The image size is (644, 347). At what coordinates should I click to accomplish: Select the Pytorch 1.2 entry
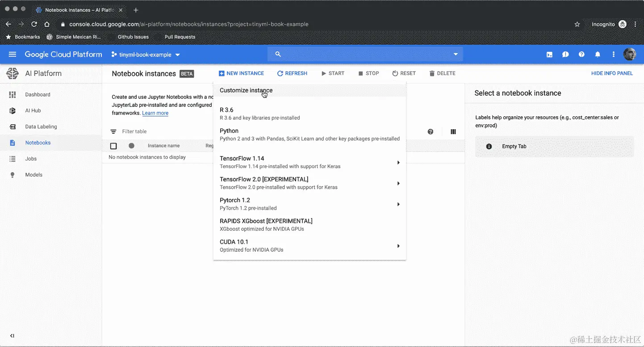click(310, 204)
